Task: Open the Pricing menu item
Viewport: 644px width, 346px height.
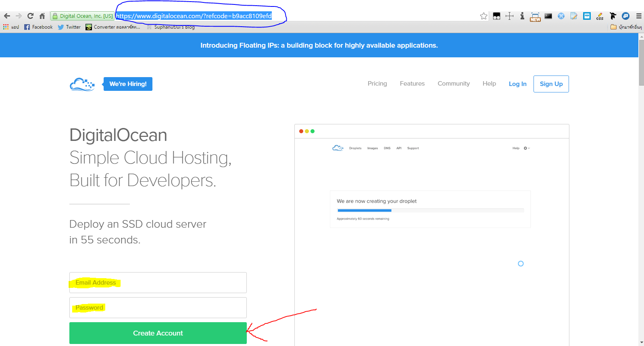Action: pyautogui.click(x=377, y=84)
